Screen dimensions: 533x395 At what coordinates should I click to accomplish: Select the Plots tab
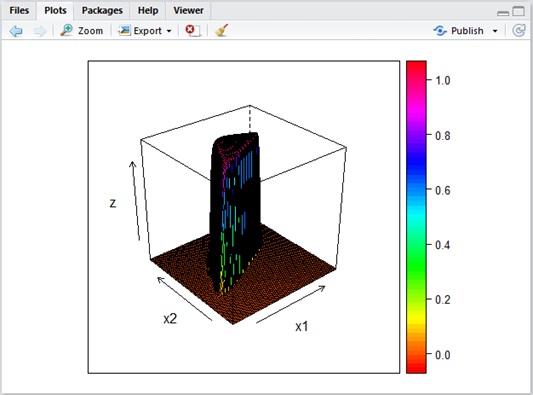55,11
